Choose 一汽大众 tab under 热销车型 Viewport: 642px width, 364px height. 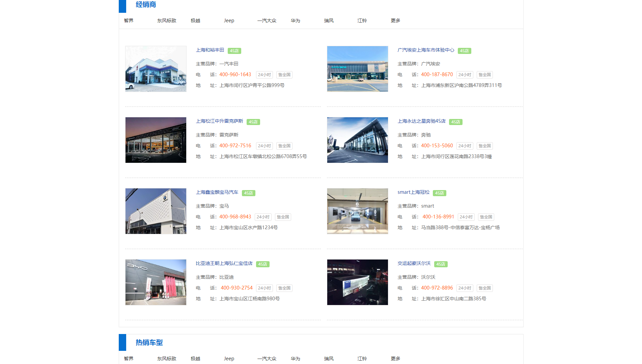click(x=267, y=359)
